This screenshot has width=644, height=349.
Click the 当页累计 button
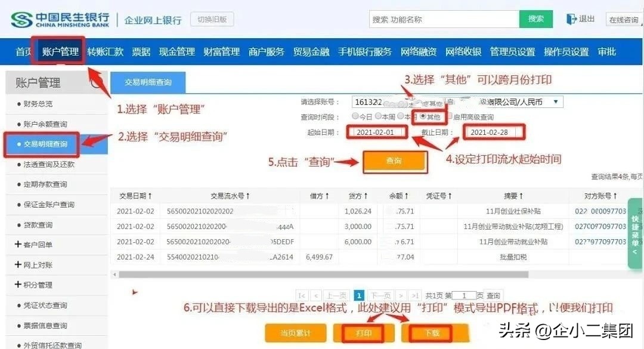tap(296, 333)
